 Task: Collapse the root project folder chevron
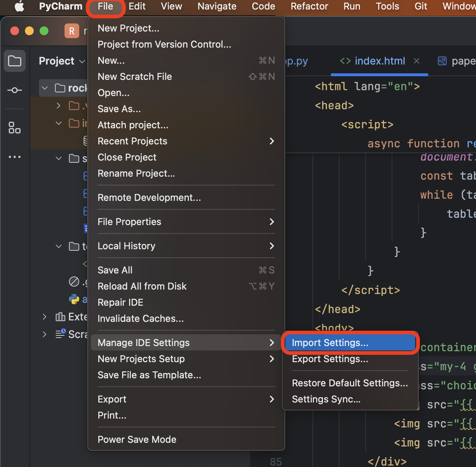45,88
